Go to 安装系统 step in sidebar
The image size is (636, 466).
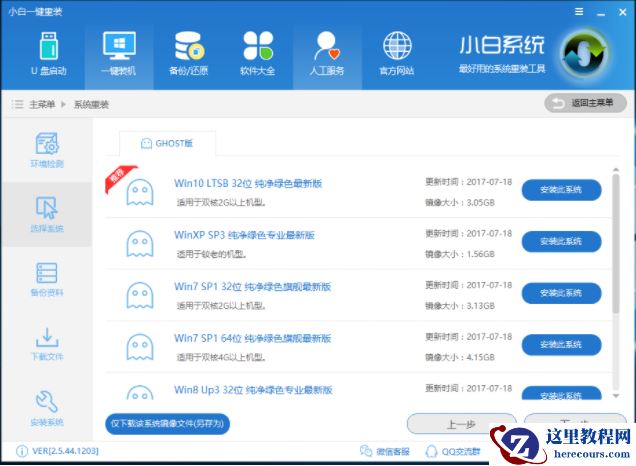click(47, 408)
